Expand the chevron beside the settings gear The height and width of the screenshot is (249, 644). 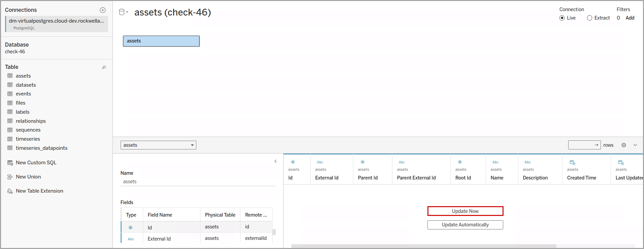coord(635,145)
